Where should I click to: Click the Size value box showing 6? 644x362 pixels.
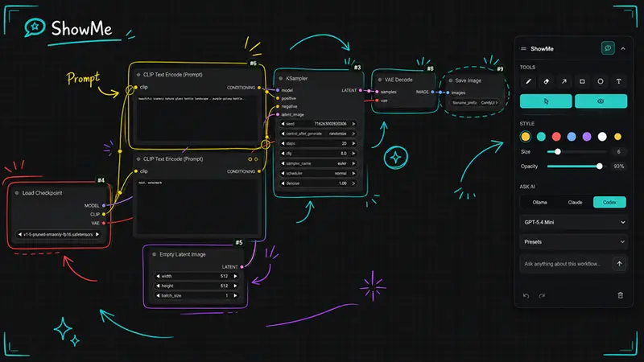[618, 152]
